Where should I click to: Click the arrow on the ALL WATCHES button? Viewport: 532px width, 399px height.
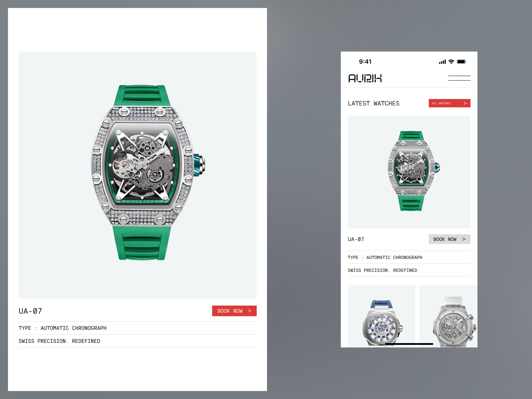[x=465, y=103]
